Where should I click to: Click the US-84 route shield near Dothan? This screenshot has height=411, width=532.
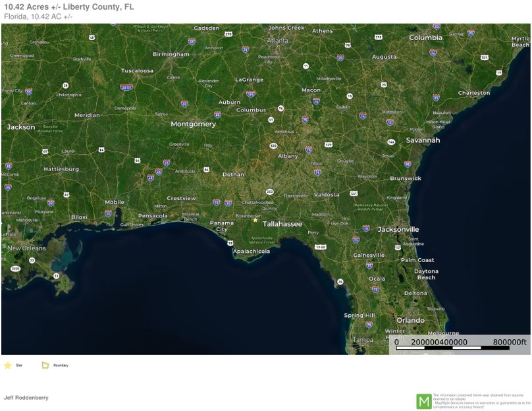[206, 169]
